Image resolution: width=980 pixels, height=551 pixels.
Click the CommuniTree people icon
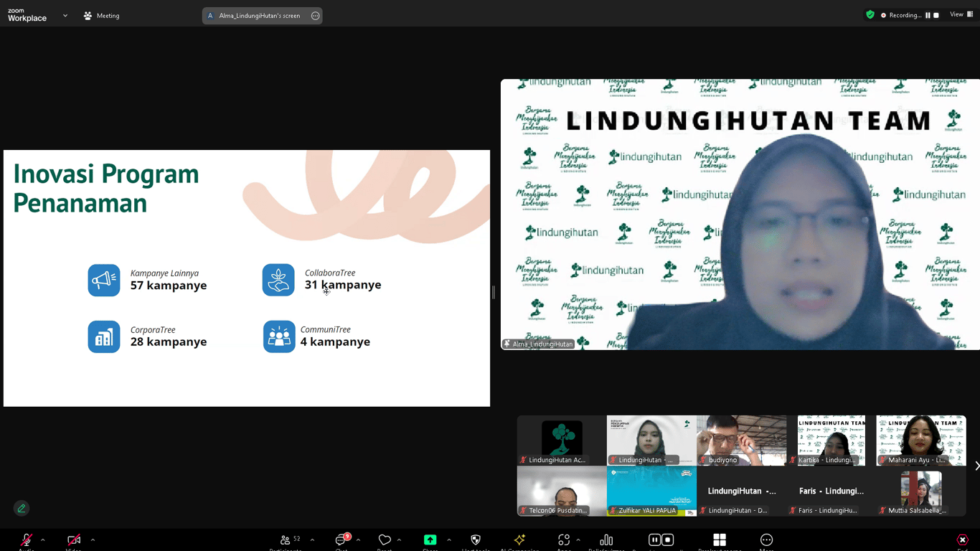point(279,336)
